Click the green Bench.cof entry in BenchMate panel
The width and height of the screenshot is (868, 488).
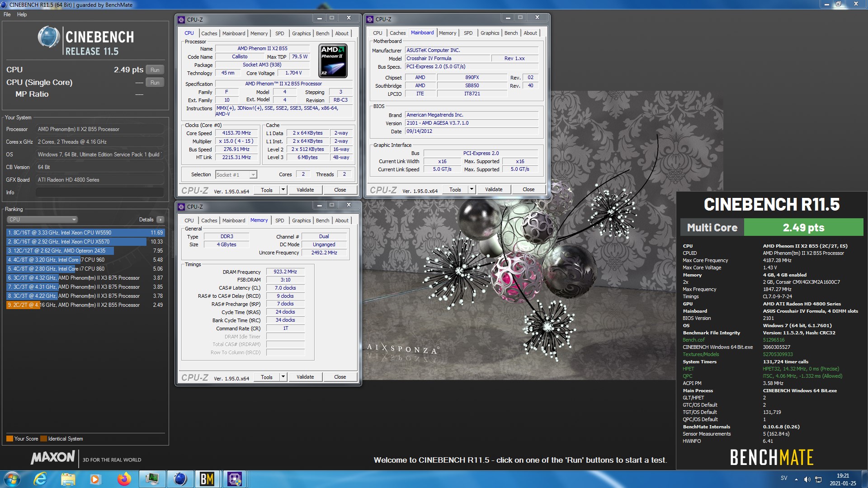tap(693, 340)
